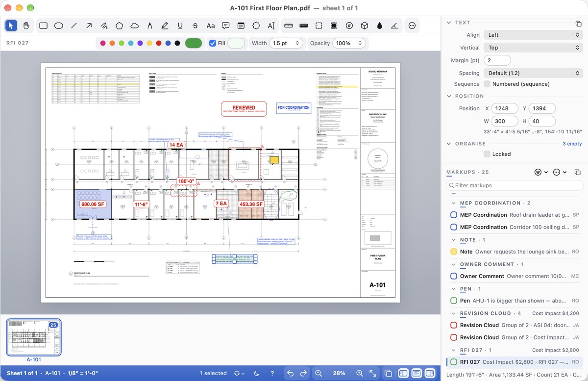
Task: Toggle the right inspector panel
Action: point(430,373)
